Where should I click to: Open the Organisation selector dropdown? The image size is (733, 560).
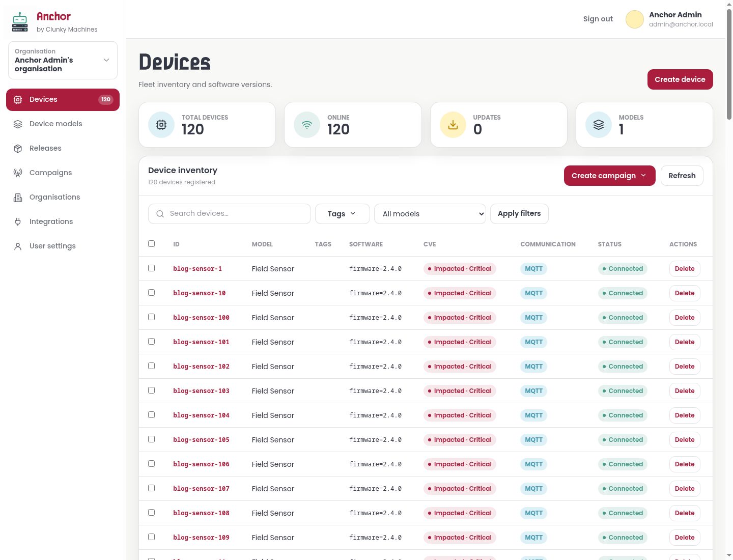63,60
